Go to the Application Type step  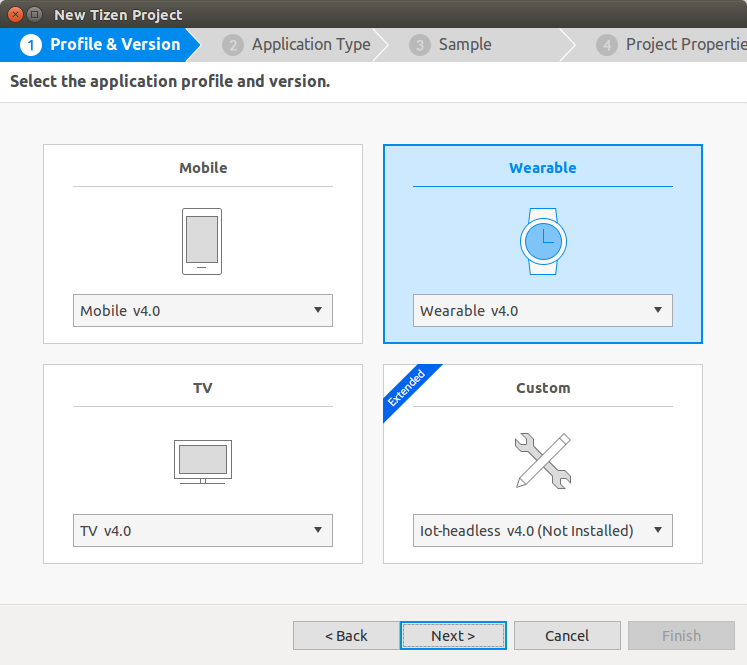click(x=310, y=45)
